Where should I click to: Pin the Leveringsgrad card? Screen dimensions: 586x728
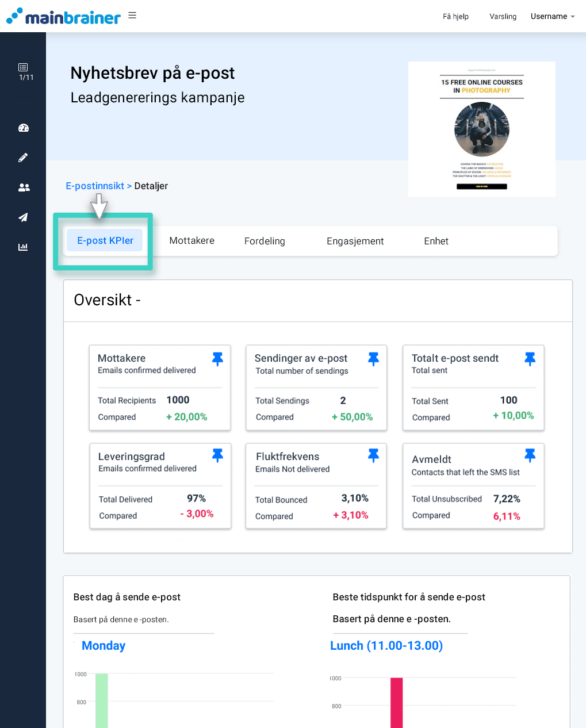point(217,455)
